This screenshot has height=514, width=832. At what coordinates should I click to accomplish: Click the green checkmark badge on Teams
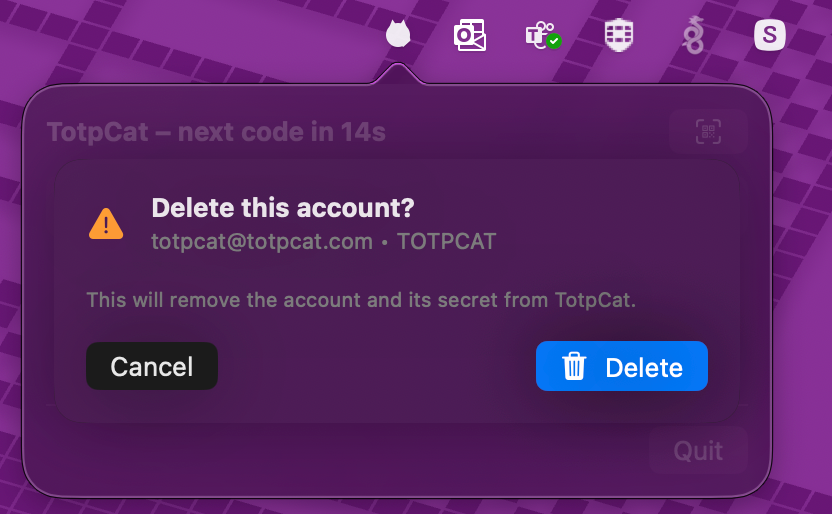click(x=553, y=42)
